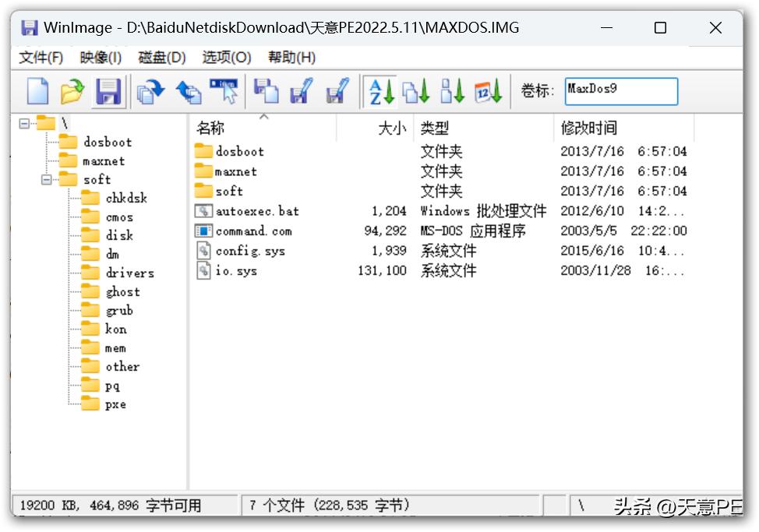This screenshot has width=759, height=532.
Task: Open the 文件(F) menu
Action: [x=41, y=58]
